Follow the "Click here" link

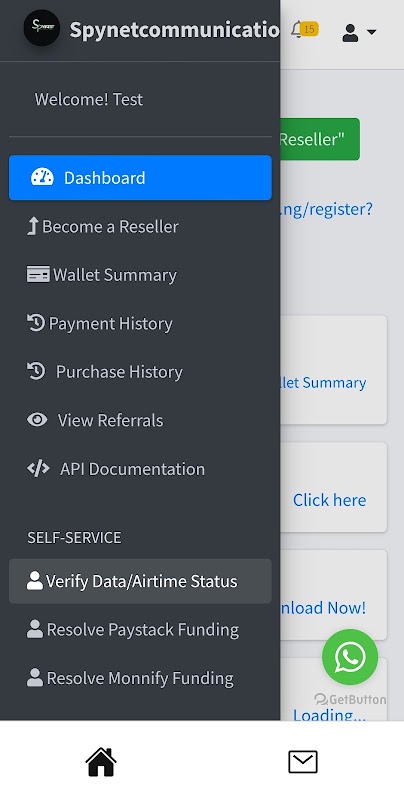pos(330,500)
